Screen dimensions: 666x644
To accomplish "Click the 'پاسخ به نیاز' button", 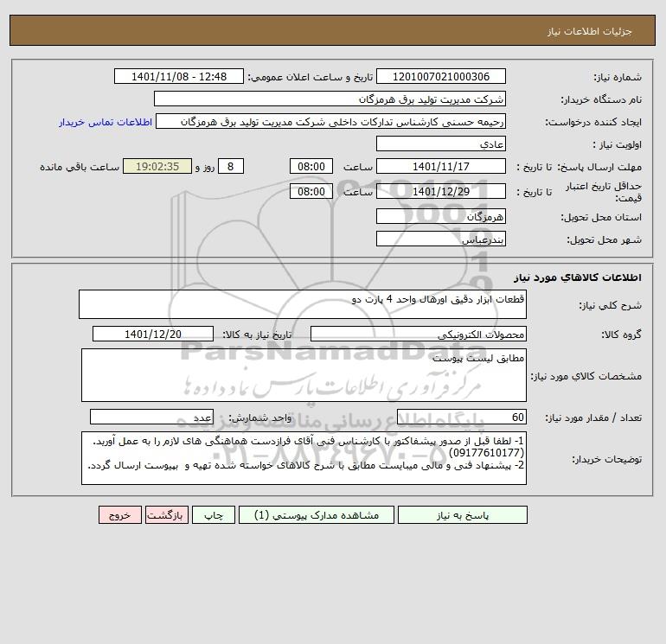I will pos(463,515).
